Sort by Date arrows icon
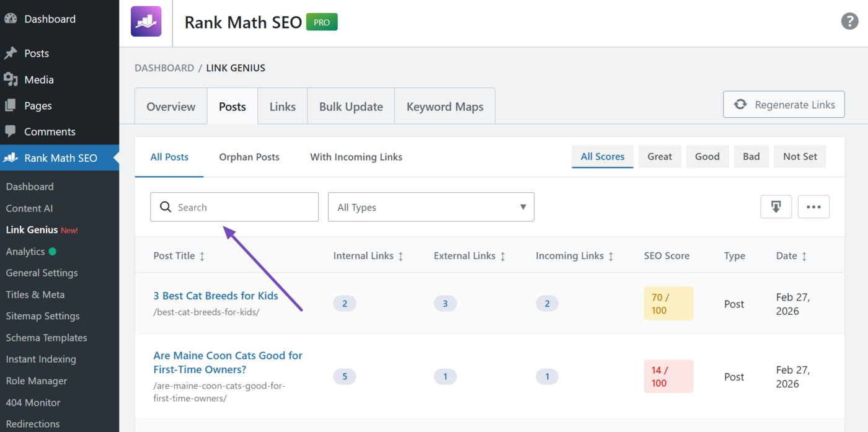 click(804, 256)
